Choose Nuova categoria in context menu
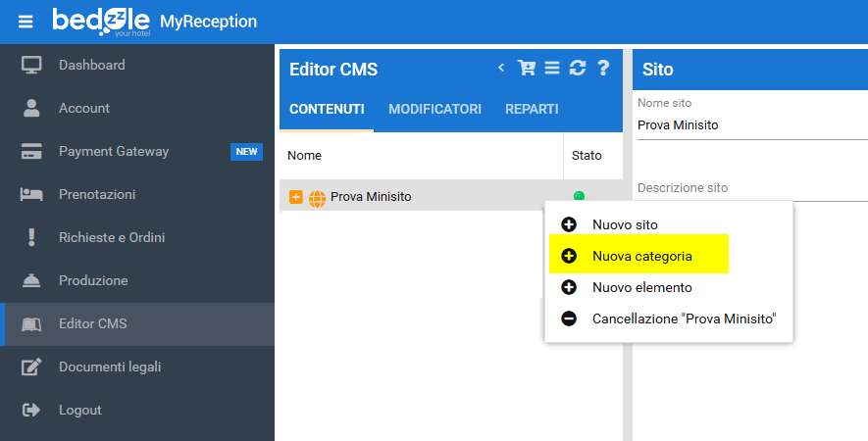This screenshot has height=441, width=868. (x=641, y=256)
